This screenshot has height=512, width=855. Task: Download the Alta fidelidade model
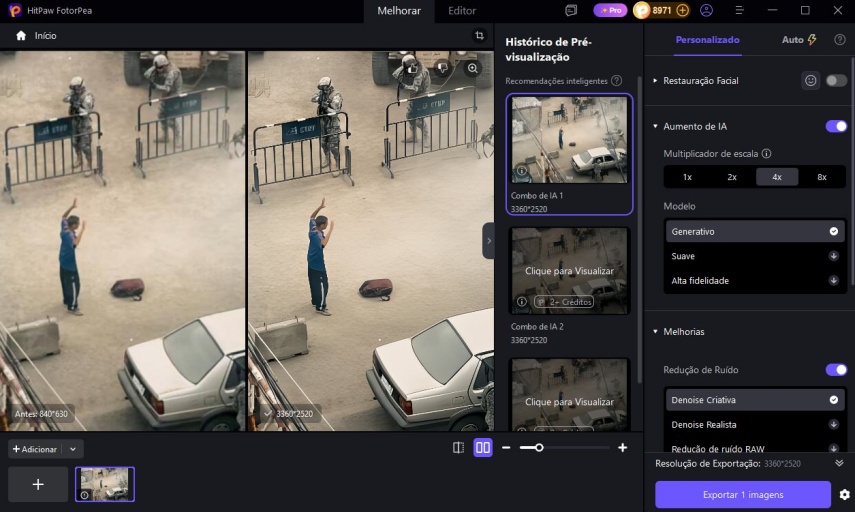point(834,280)
